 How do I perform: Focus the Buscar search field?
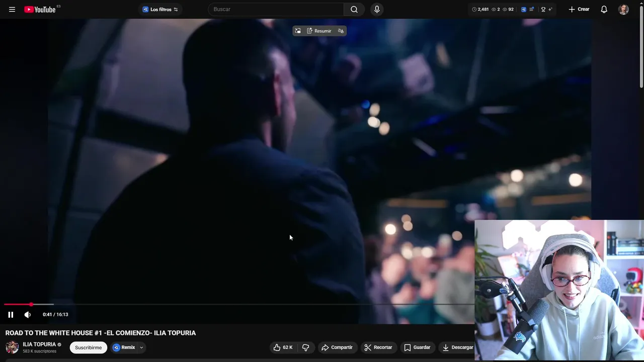coord(276,10)
